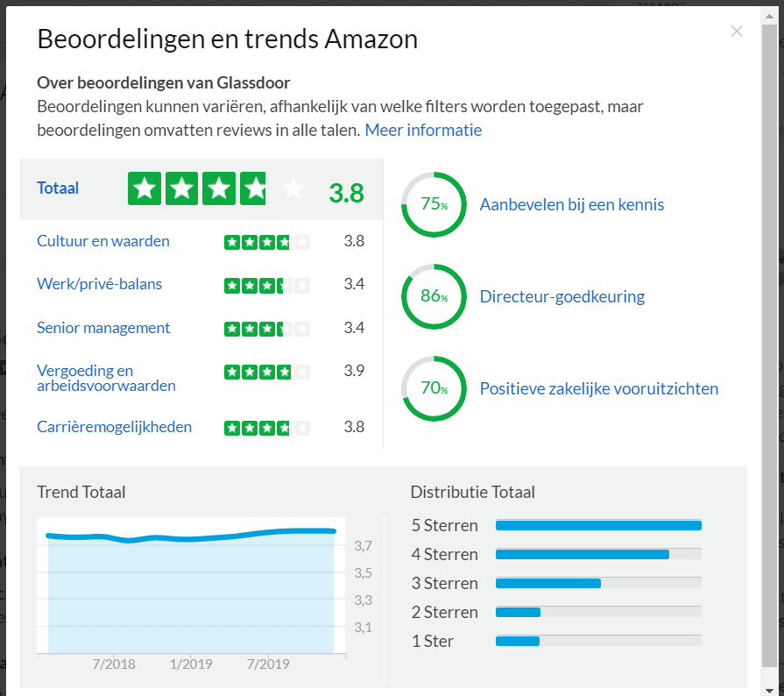The width and height of the screenshot is (784, 696).
Task: Select Positieve zakelijke vooruitzichten link
Action: (599, 388)
